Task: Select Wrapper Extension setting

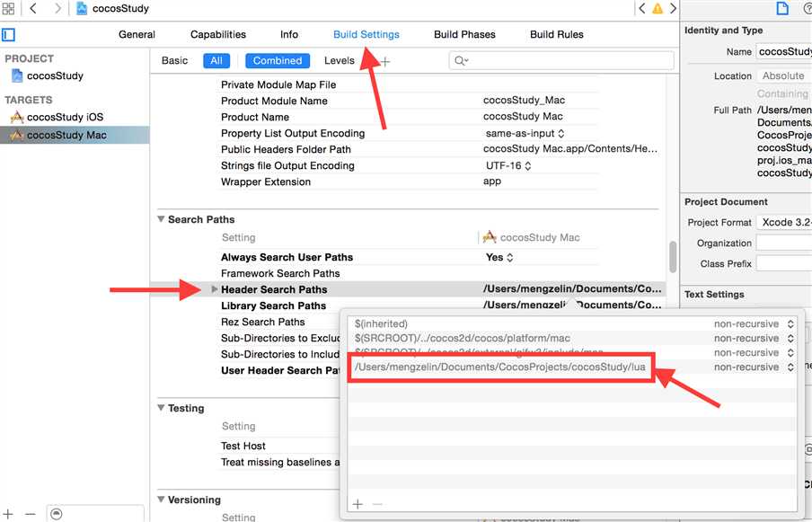Action: (x=266, y=182)
